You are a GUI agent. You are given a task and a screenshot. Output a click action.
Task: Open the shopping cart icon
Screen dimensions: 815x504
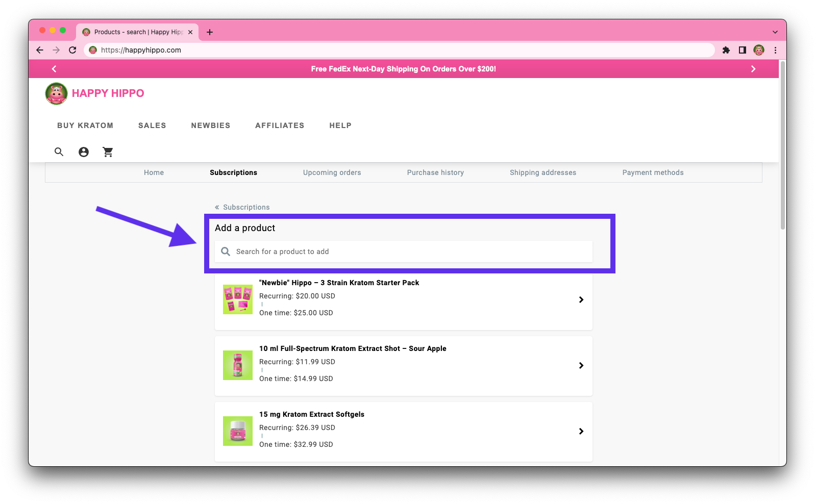(108, 152)
